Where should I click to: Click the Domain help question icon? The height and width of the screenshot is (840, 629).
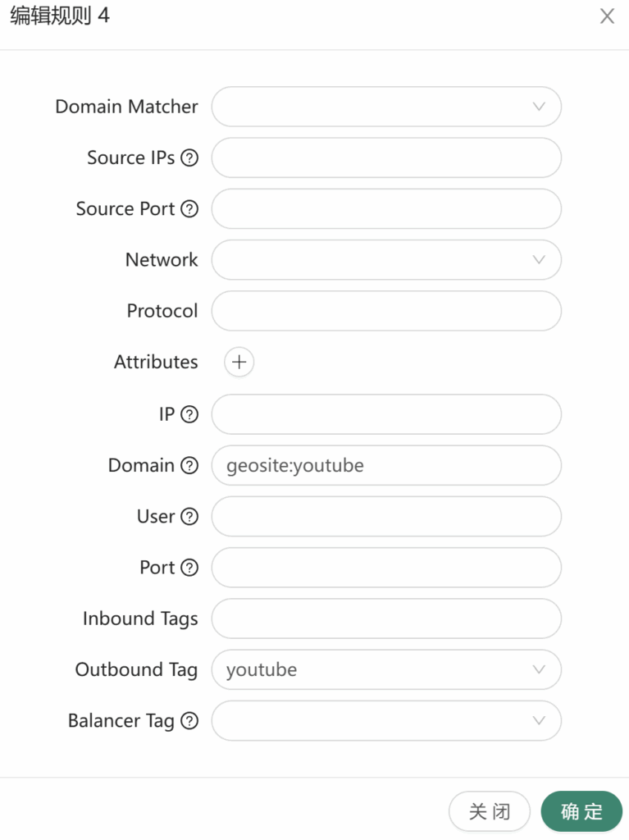click(189, 465)
